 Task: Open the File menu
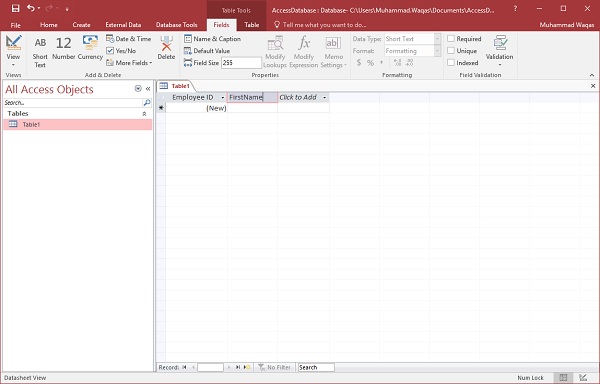point(16,25)
